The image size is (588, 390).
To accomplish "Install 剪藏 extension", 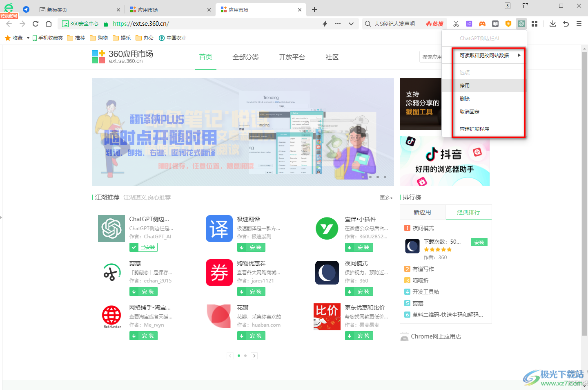I will [144, 291].
